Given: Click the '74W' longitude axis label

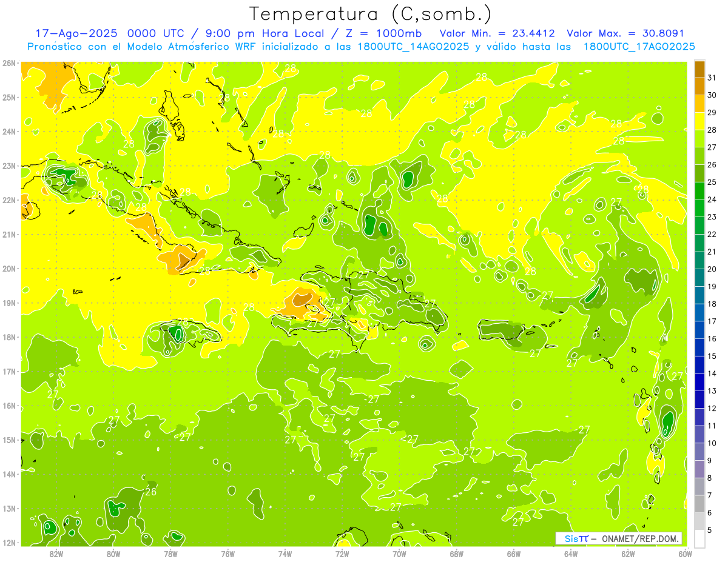Looking at the screenshot, I should (285, 554).
